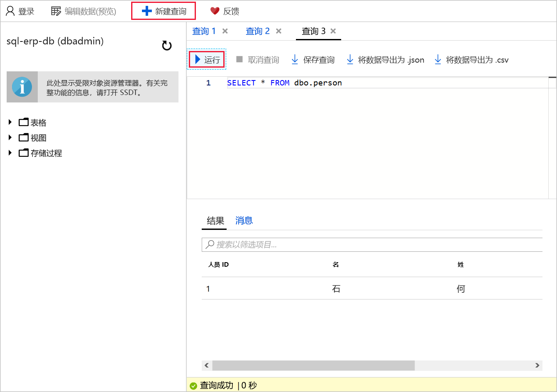This screenshot has height=392, width=557.
Task: Click the blue info icon in the notice
Action: [x=22, y=87]
